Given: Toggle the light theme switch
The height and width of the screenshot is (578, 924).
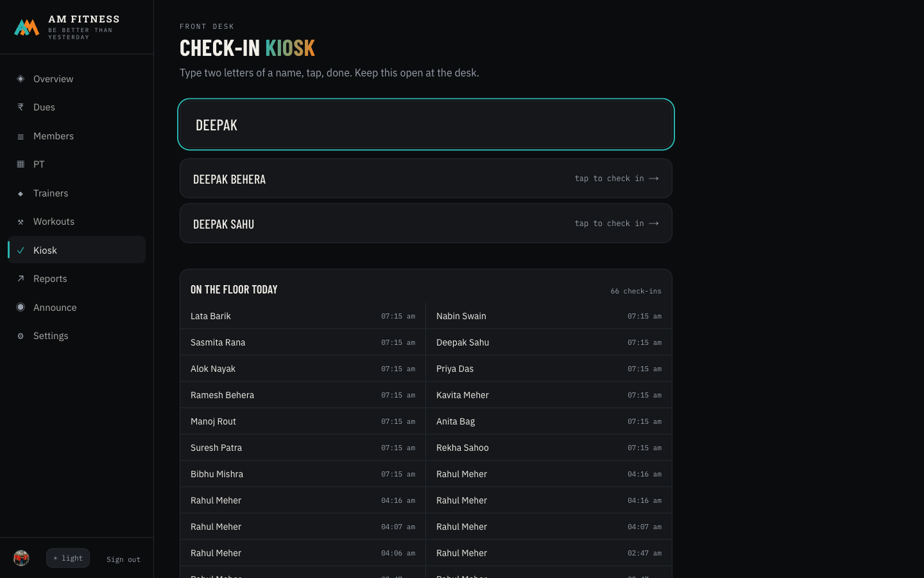Looking at the screenshot, I should (x=68, y=558).
